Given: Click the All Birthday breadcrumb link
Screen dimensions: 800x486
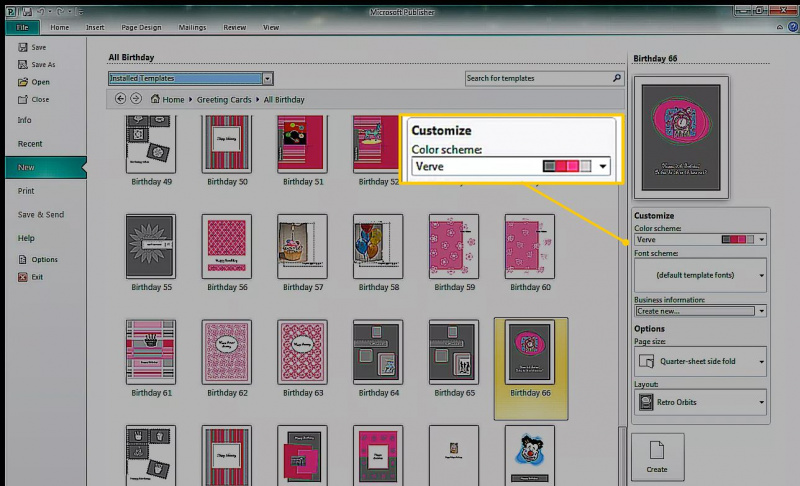Looking at the screenshot, I should click(x=284, y=99).
